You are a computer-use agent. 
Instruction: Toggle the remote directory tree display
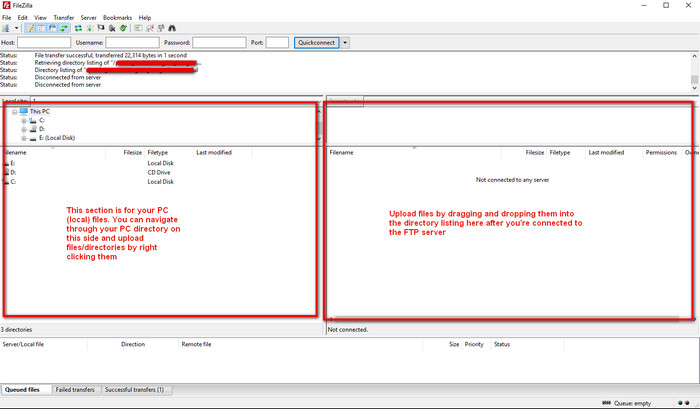point(53,28)
